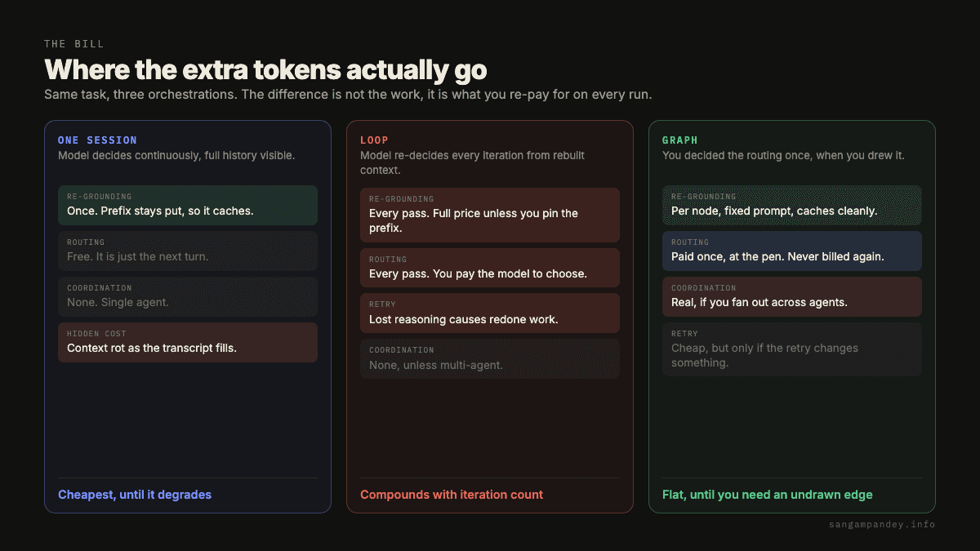Select the card 'Paid once, at the pen. Never billed again.'
Image resolution: width=980 pixels, height=551 pixels.
pyautogui.click(x=792, y=251)
